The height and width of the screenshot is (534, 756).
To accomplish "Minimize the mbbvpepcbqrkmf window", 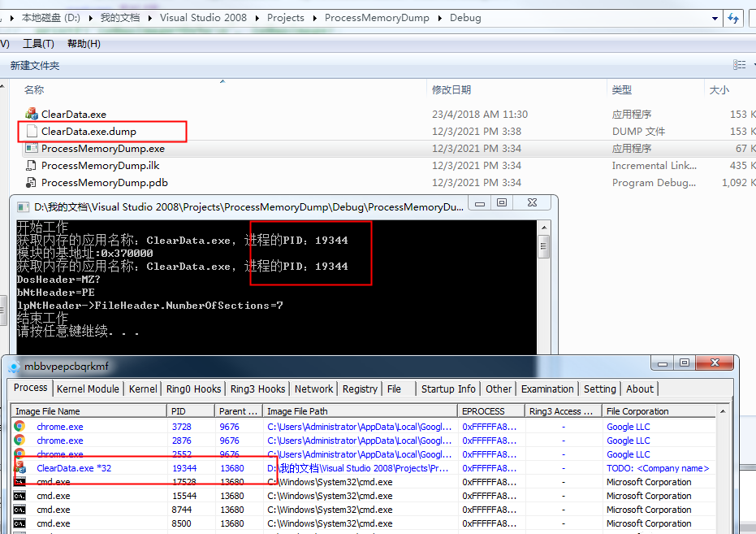I will [x=662, y=363].
